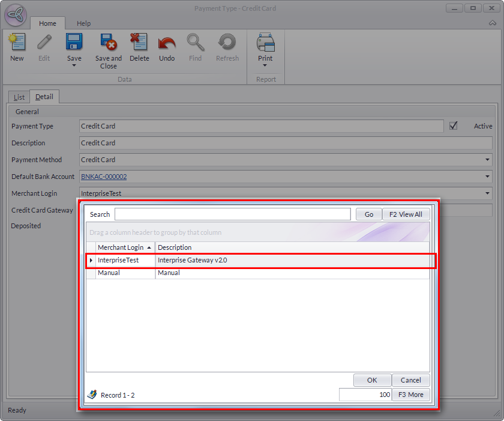Image resolution: width=504 pixels, height=421 pixels.
Task: Switch to the List tab
Action: coord(19,97)
